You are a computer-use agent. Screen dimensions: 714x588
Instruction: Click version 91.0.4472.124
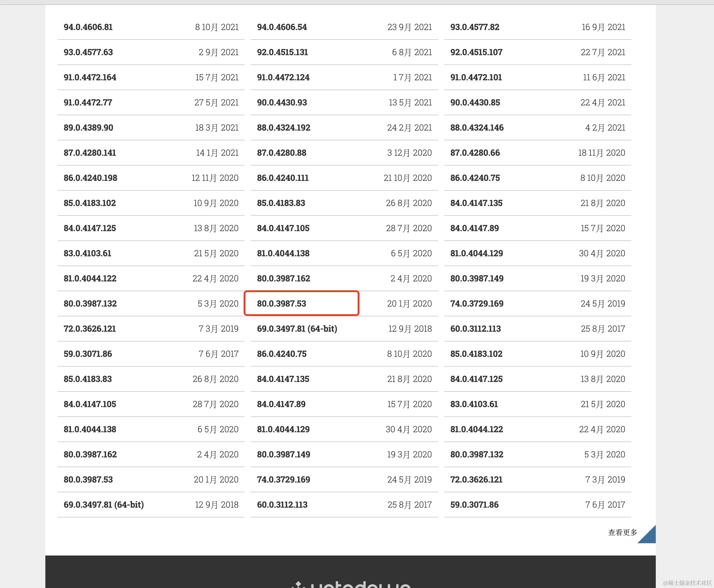(x=283, y=77)
